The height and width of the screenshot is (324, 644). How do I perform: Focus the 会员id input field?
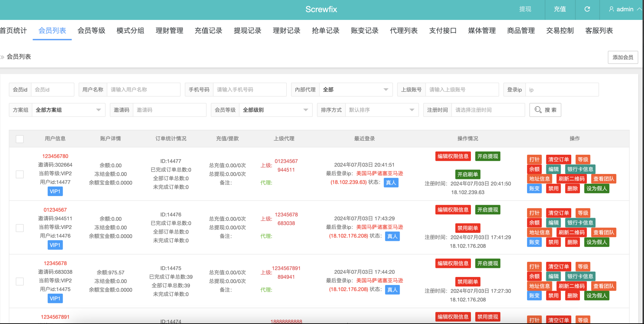click(52, 90)
